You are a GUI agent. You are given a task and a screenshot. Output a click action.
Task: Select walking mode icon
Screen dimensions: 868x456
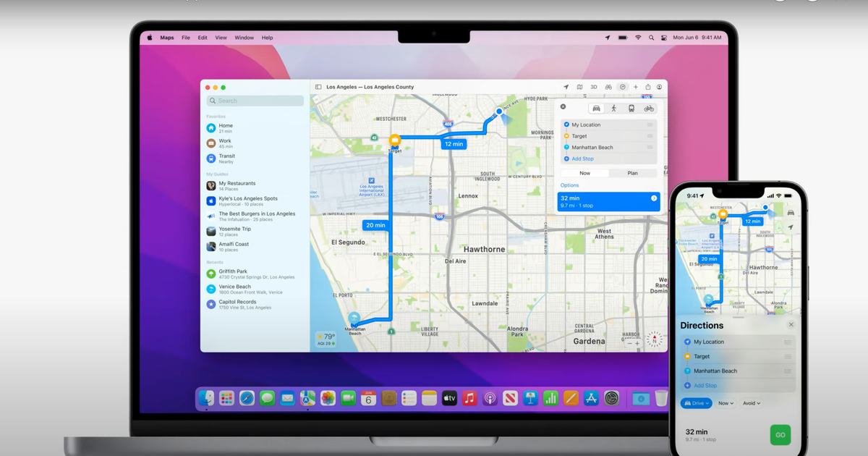[614, 109]
